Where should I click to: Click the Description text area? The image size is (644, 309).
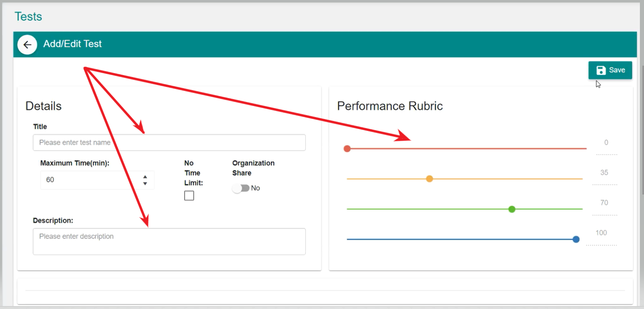pos(169,241)
